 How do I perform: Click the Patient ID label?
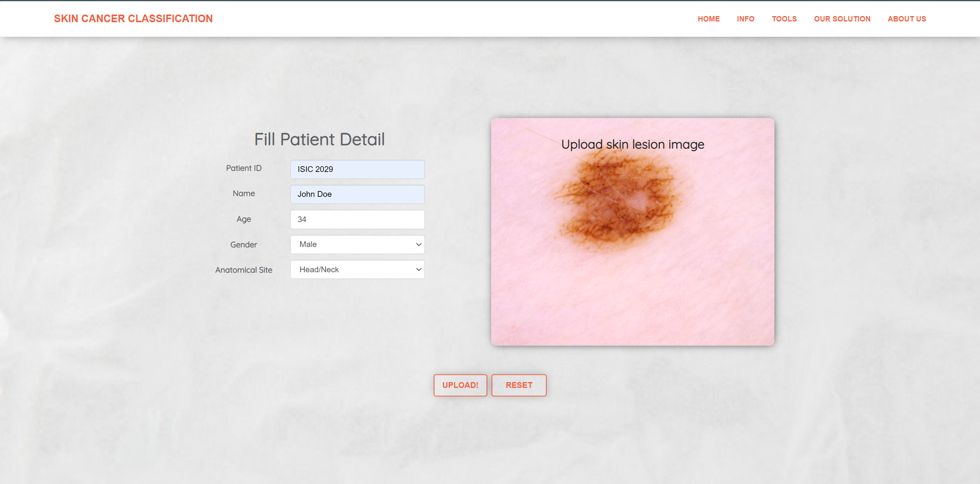click(x=243, y=168)
